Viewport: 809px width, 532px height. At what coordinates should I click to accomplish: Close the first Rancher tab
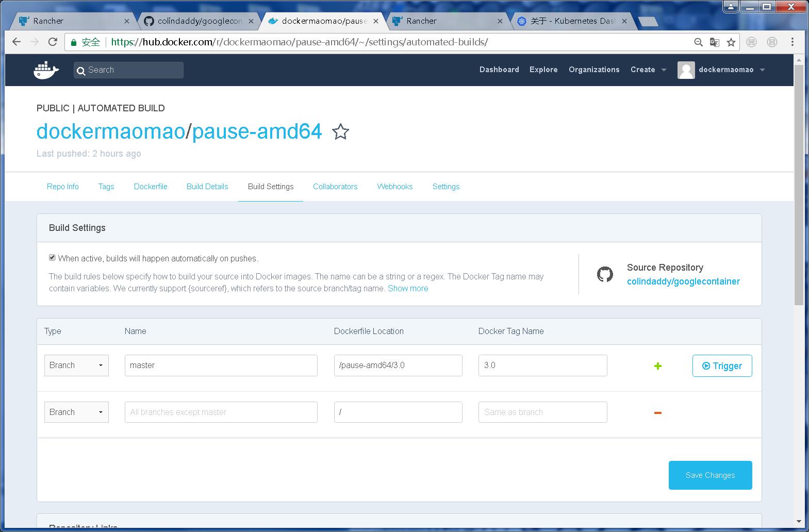click(x=127, y=21)
